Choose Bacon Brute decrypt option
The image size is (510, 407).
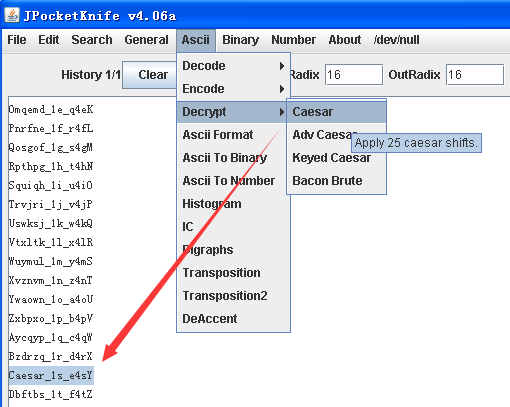click(x=336, y=181)
